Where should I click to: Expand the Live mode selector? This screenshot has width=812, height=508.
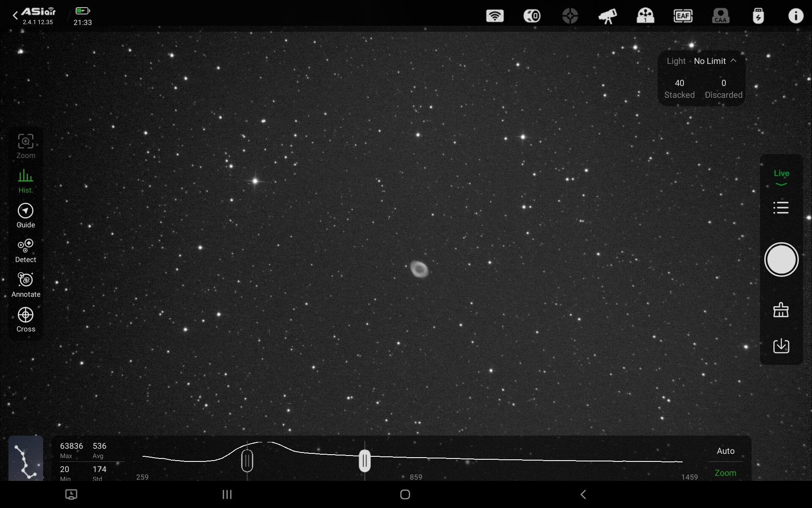click(781, 177)
